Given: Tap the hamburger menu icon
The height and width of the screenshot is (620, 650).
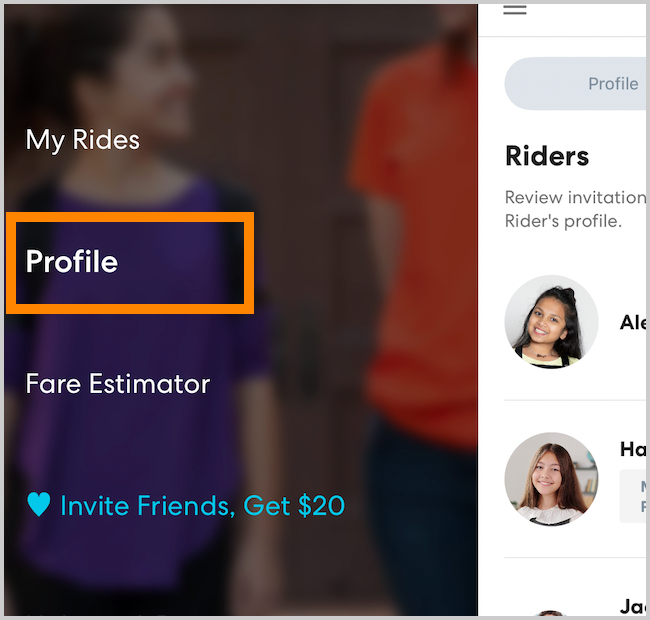Looking at the screenshot, I should pos(514,10).
